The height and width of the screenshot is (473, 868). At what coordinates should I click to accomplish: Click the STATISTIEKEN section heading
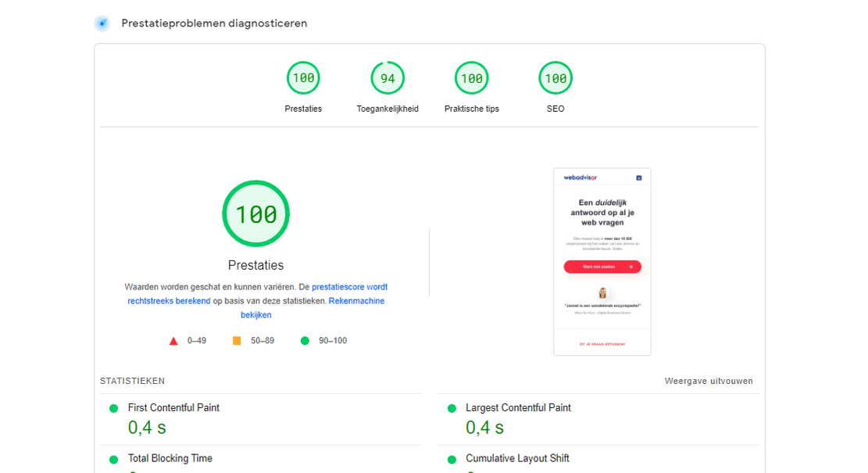pyautogui.click(x=131, y=381)
